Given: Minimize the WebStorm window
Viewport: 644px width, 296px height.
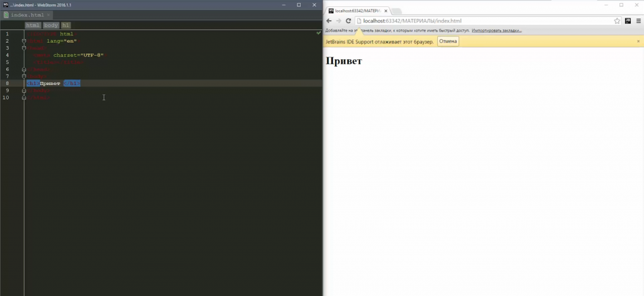Looking at the screenshot, I should pos(284,5).
